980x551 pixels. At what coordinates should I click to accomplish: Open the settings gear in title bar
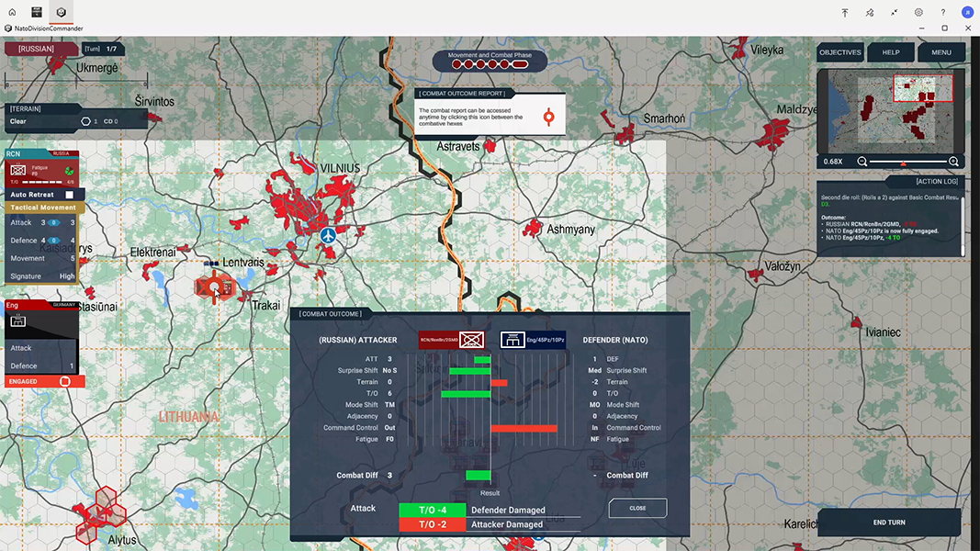tap(918, 12)
